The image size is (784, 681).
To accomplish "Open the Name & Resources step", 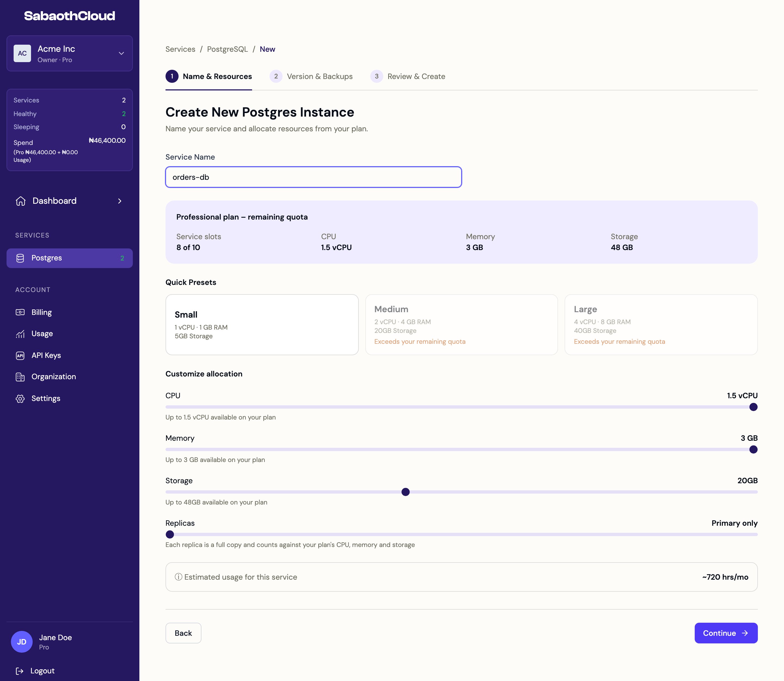I will [209, 76].
